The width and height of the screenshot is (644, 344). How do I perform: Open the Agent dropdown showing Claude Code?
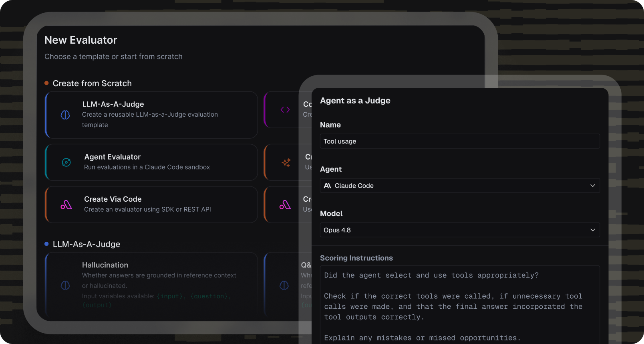pos(460,186)
